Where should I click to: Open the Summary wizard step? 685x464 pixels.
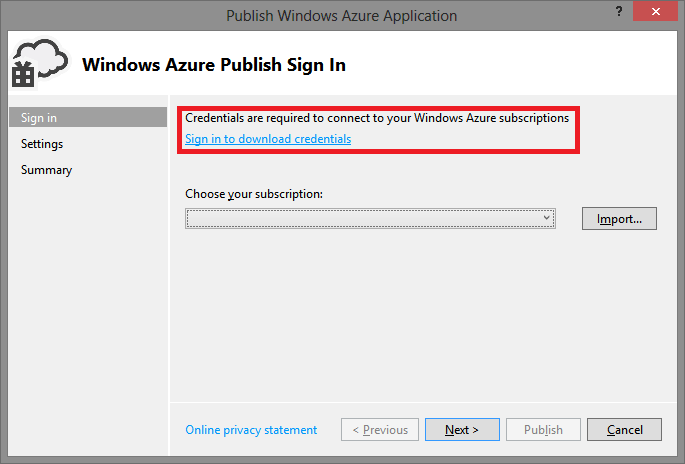pyautogui.click(x=46, y=170)
